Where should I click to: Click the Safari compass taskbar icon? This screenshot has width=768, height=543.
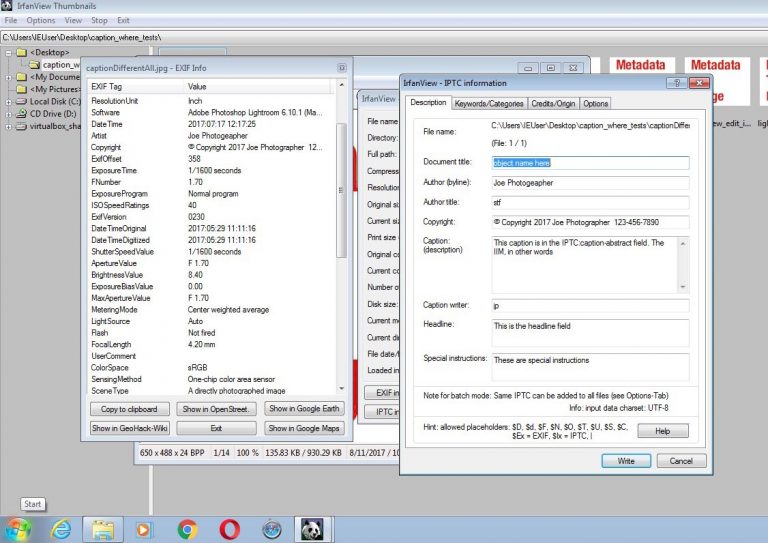(x=271, y=528)
